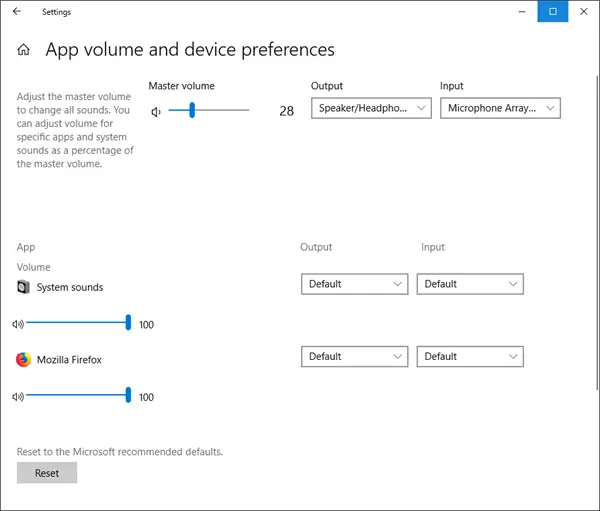Screen dimensions: 600x511
Task: Click the System sounds volume slider handle
Action: 128,322
